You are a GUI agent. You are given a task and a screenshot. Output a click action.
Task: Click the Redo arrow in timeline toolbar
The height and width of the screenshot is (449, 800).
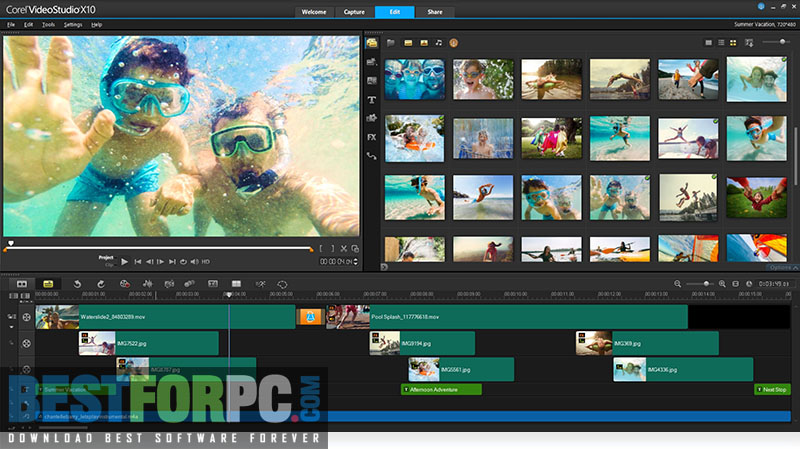pyautogui.click(x=101, y=284)
